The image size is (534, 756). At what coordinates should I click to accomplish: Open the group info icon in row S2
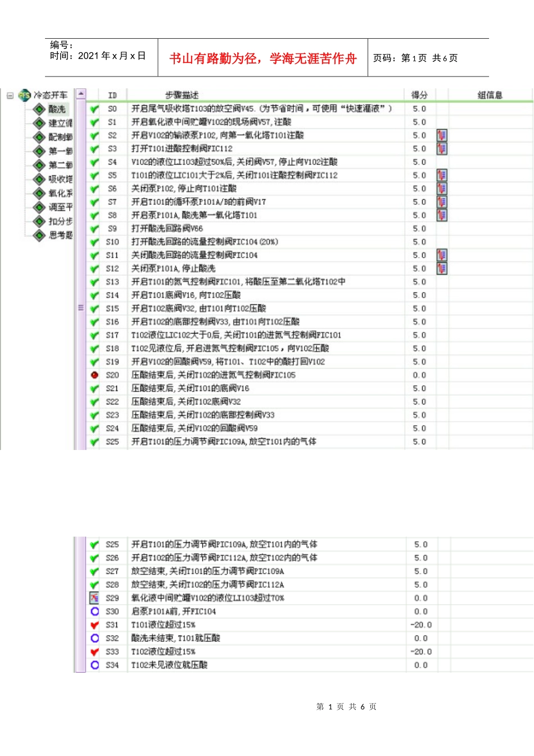(442, 136)
